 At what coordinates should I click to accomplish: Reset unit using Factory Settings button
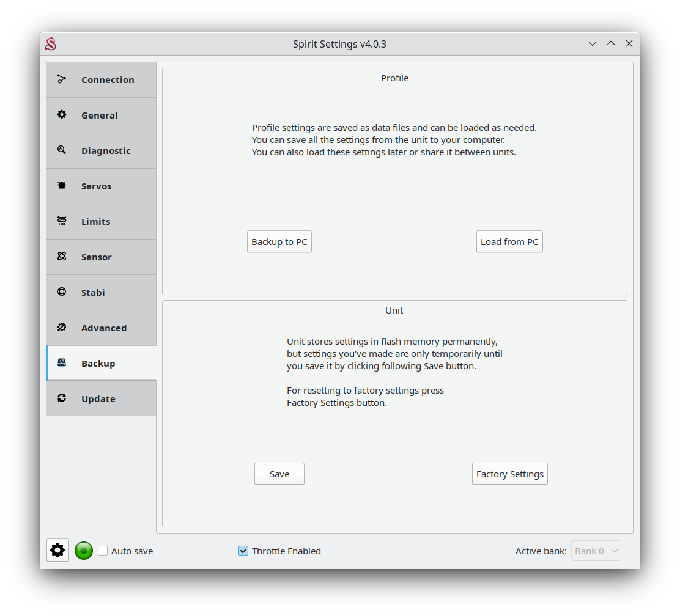click(509, 474)
